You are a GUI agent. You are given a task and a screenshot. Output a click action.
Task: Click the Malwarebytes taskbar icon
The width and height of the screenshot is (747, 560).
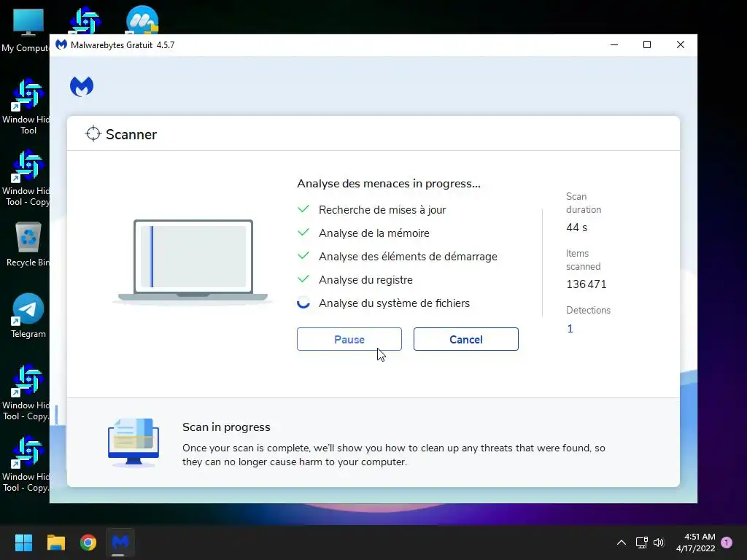(120, 542)
